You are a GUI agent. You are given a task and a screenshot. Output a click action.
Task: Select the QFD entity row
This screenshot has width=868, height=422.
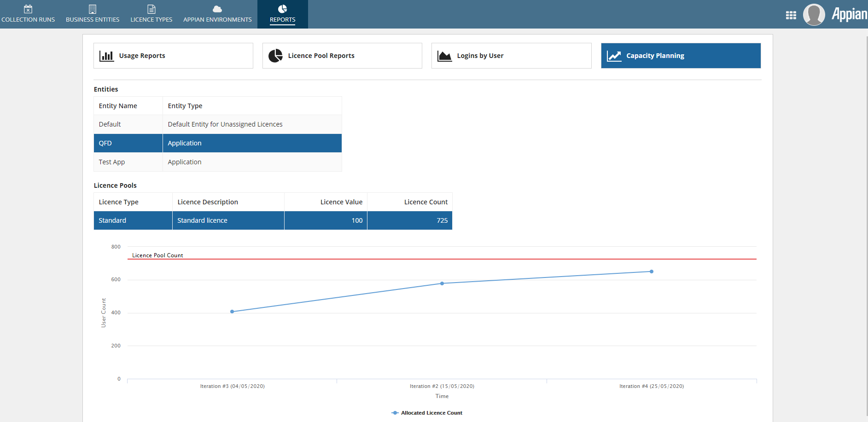pyautogui.click(x=218, y=143)
